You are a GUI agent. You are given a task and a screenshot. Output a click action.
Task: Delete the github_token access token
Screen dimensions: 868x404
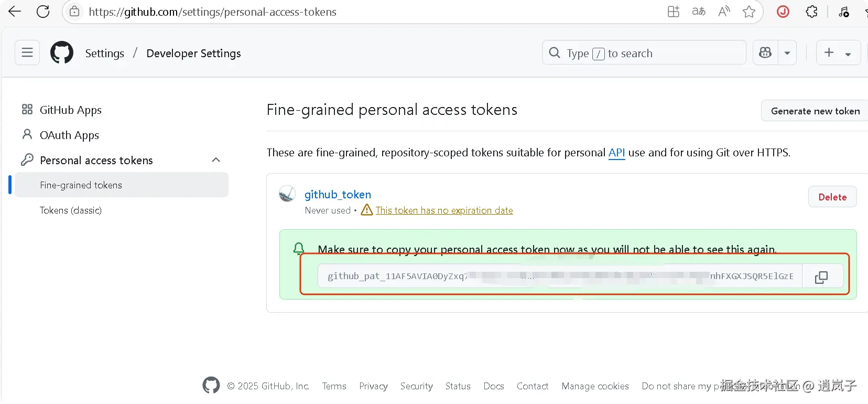[832, 197]
